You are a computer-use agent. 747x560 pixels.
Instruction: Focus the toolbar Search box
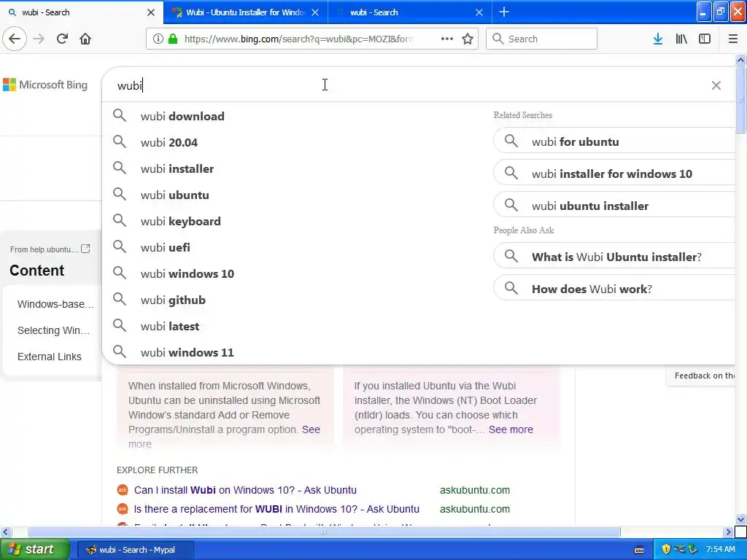coord(542,39)
